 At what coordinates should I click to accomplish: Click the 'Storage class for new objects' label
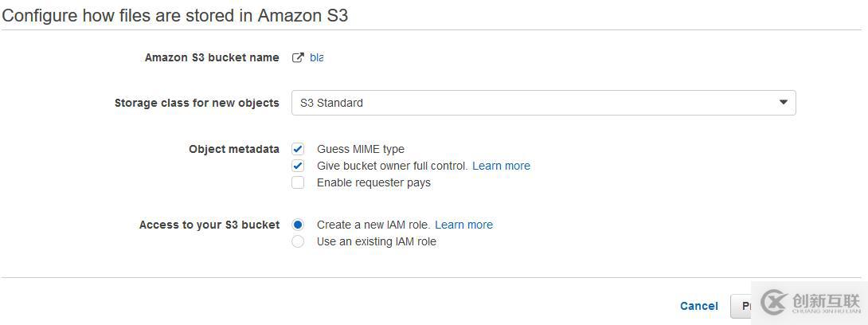[197, 103]
